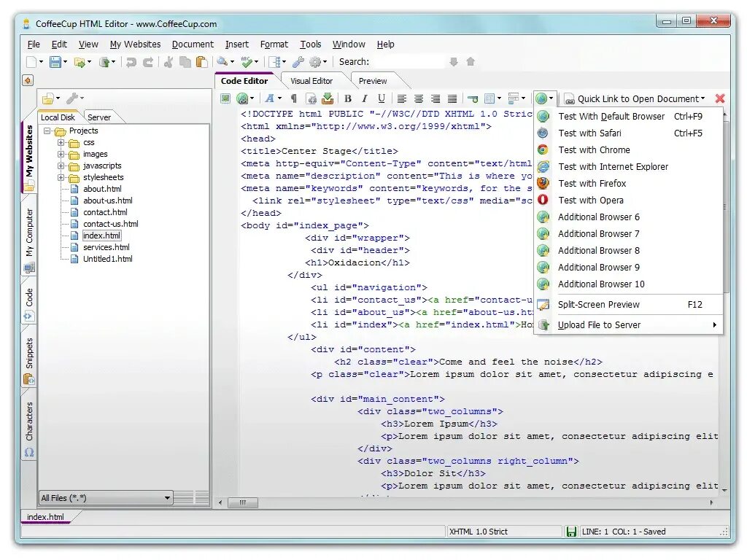Click the previous search result up arrow
Viewport: 747px width, 560px height.
click(x=471, y=62)
